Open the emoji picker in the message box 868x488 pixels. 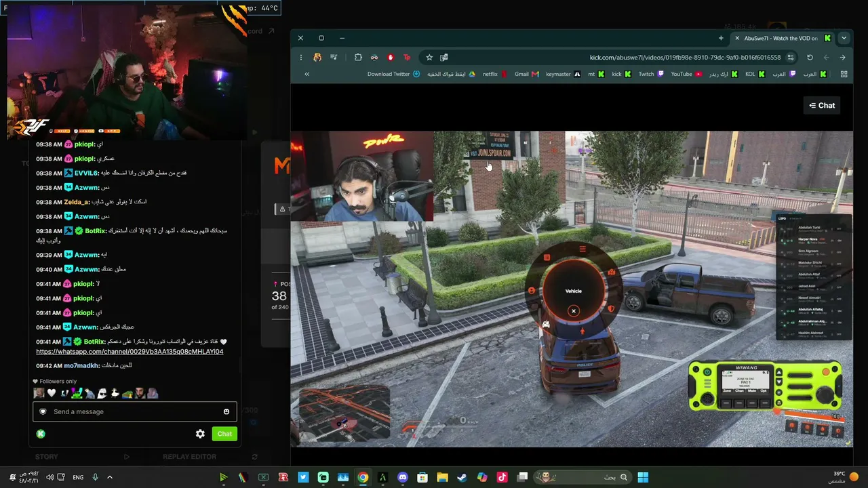pos(226,411)
